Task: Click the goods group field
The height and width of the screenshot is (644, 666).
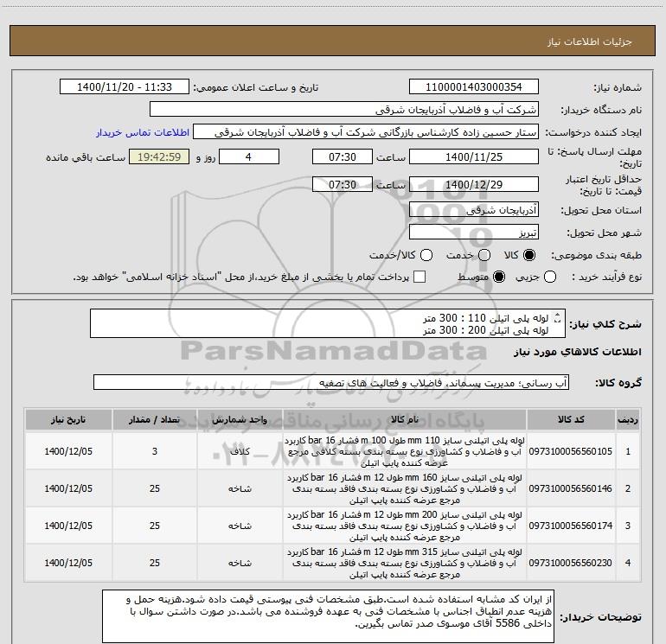Action: [x=331, y=382]
